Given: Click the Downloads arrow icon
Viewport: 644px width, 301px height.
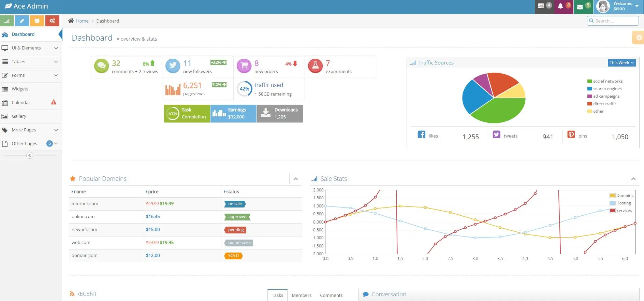Looking at the screenshot, I should (266, 113).
